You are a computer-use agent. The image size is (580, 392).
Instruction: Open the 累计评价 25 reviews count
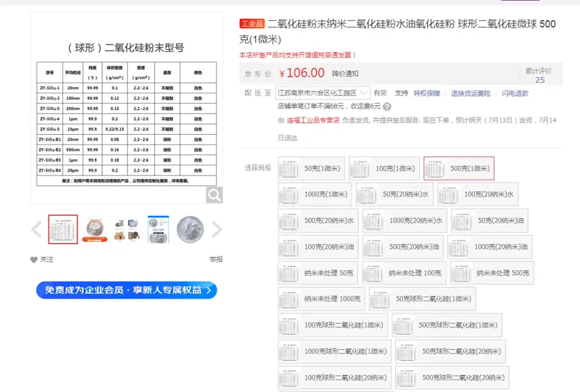coord(539,75)
